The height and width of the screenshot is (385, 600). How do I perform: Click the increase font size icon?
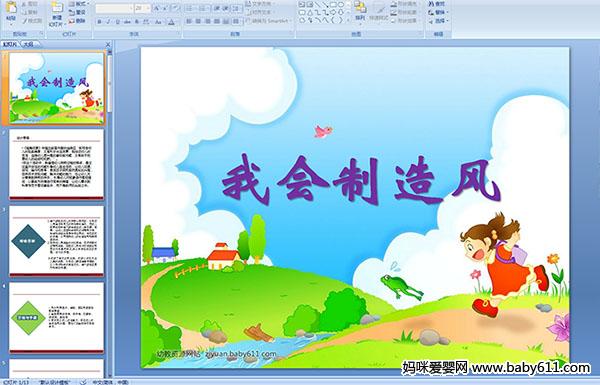(x=157, y=8)
